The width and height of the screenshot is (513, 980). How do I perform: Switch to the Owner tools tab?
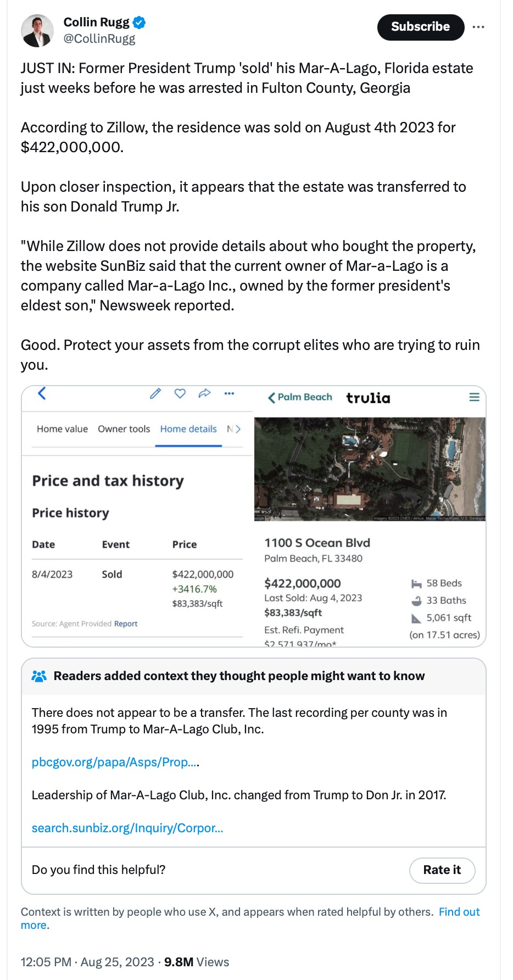click(x=124, y=429)
